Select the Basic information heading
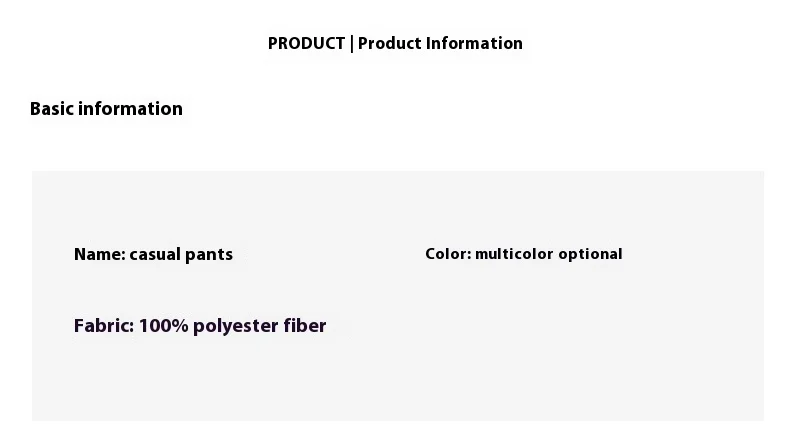The width and height of the screenshot is (790, 441). coord(106,109)
